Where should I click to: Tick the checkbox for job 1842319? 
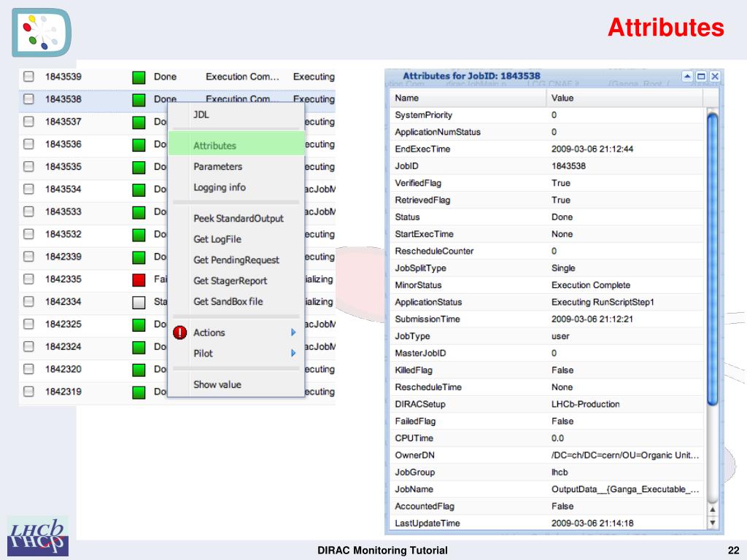tap(28, 392)
